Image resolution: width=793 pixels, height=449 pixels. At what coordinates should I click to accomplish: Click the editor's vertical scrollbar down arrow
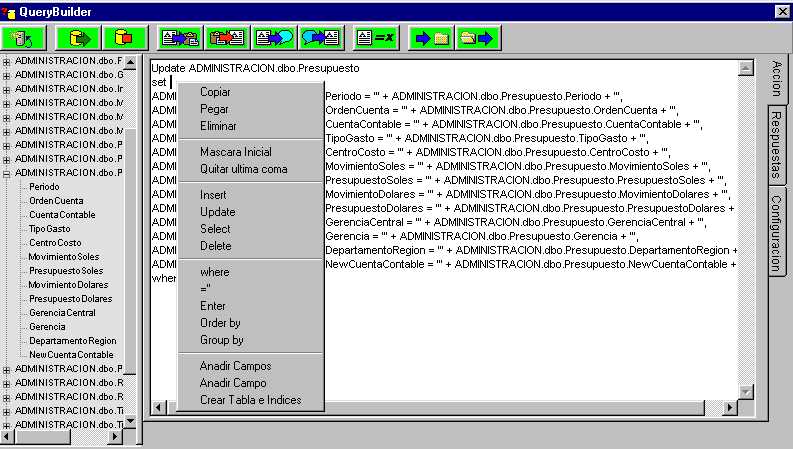744,391
